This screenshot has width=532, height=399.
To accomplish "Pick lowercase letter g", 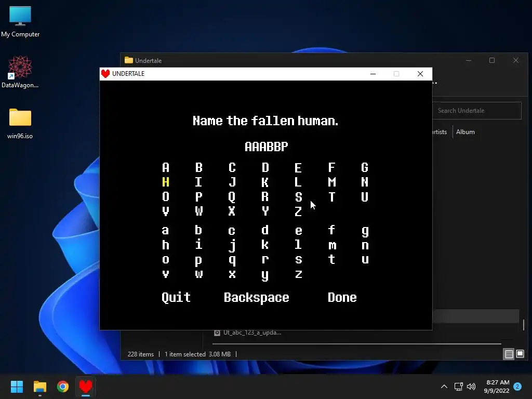I will [x=365, y=231].
